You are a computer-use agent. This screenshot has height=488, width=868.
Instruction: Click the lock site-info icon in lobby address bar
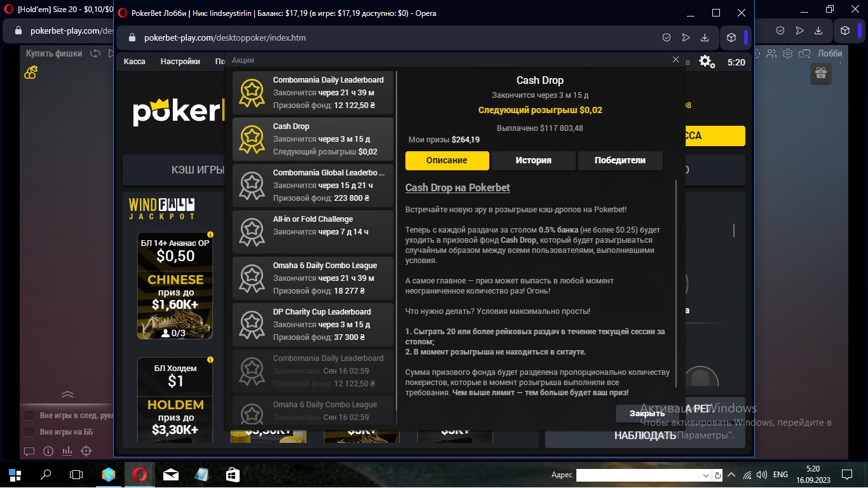(x=132, y=37)
